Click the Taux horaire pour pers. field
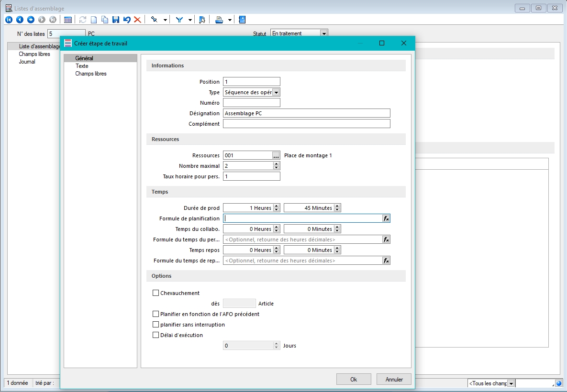The image size is (567, 392). click(252, 176)
